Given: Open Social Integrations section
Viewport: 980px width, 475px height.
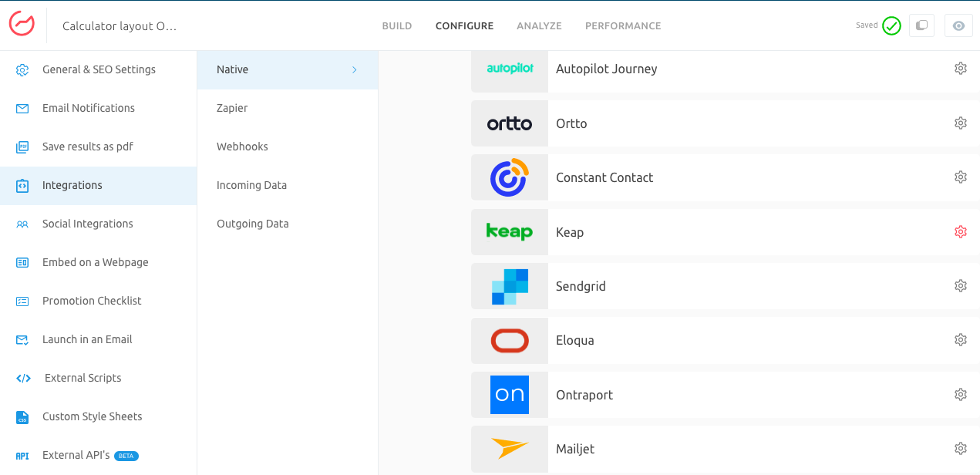Looking at the screenshot, I should coord(99,224).
